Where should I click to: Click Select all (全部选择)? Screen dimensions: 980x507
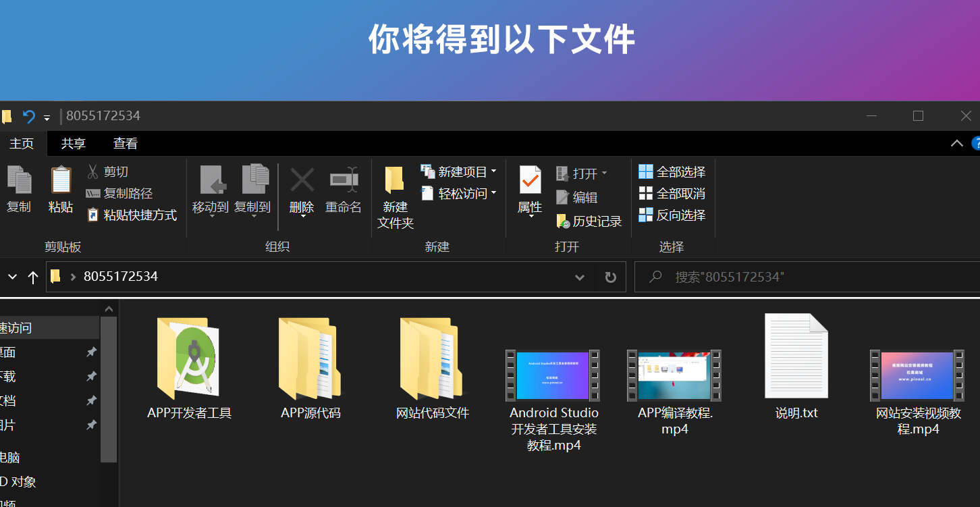click(x=672, y=172)
